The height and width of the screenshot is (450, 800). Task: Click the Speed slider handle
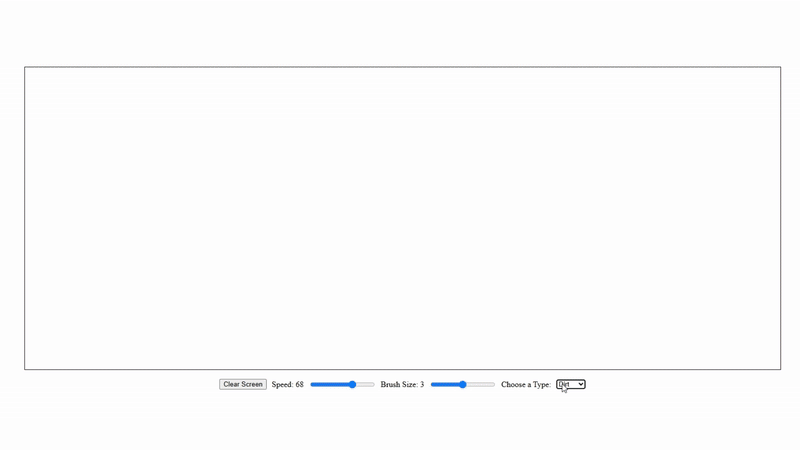coord(352,384)
